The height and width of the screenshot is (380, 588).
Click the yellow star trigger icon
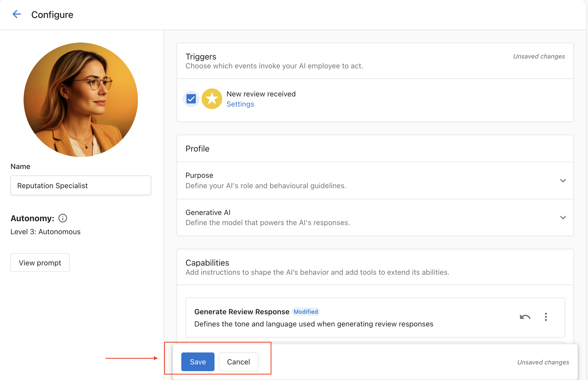pos(212,99)
